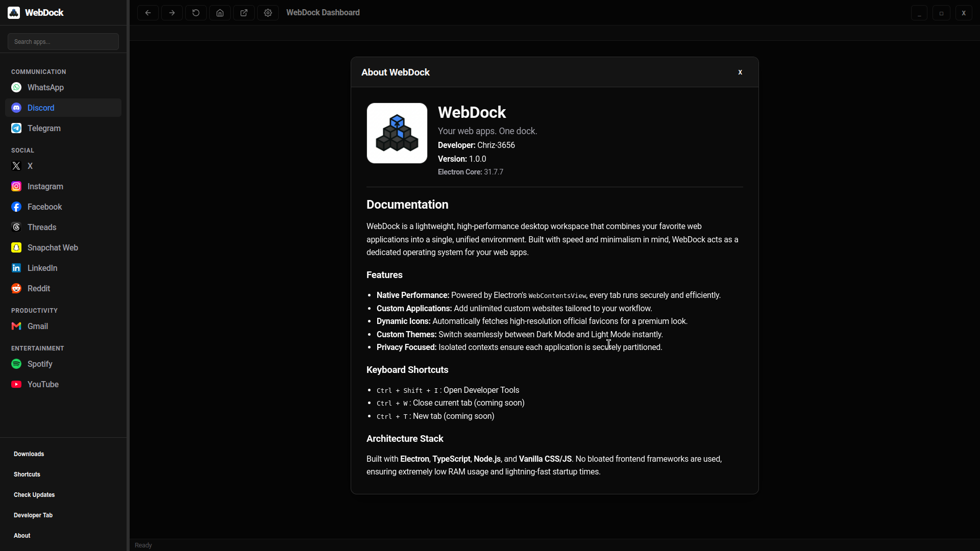Viewport: 980px width, 551px height.
Task: Click the 'Electron Core: 31.7.7' line
Action: [x=471, y=172]
